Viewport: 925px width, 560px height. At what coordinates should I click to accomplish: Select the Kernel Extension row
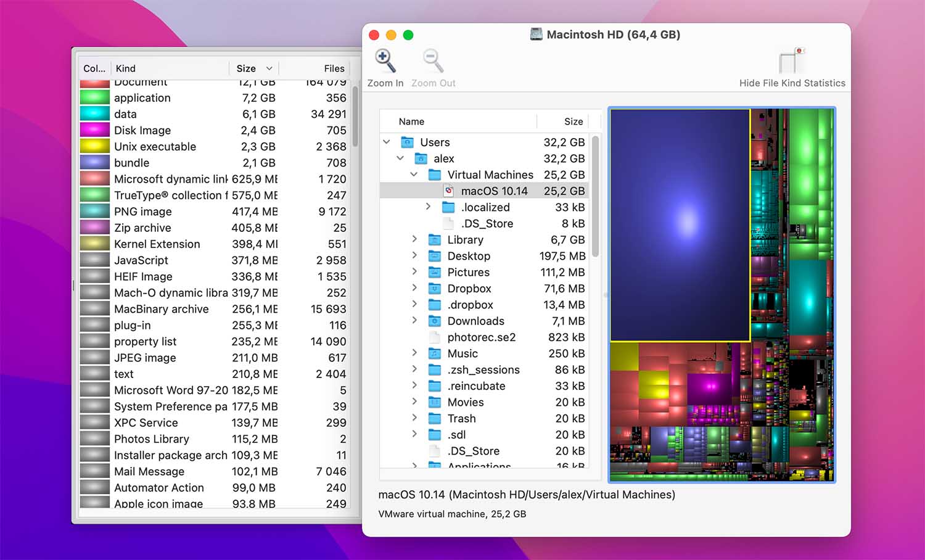click(x=214, y=244)
